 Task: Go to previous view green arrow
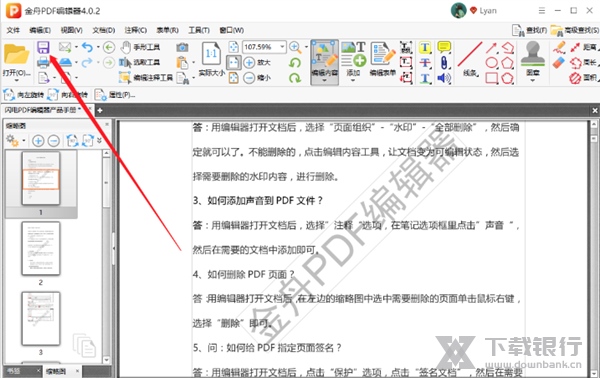click(x=109, y=47)
